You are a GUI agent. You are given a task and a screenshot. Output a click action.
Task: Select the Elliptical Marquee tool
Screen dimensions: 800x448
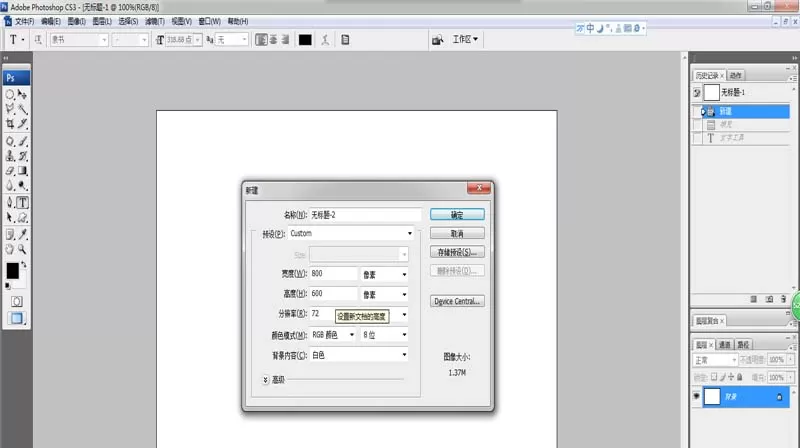(x=10, y=94)
